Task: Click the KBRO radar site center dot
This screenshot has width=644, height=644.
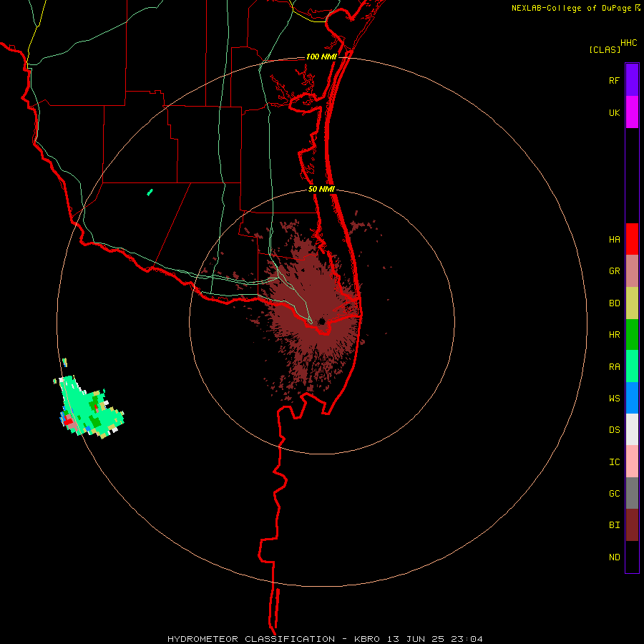Action: 321,321
